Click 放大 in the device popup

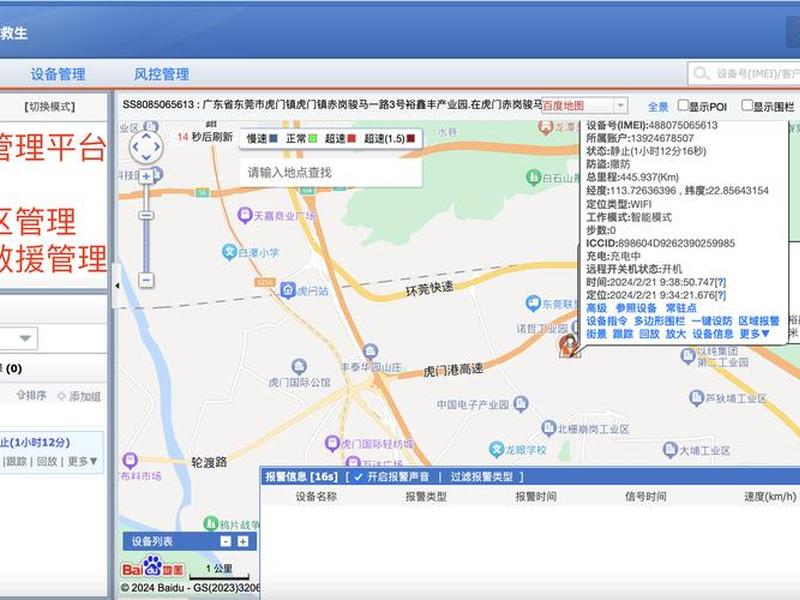[x=676, y=334]
